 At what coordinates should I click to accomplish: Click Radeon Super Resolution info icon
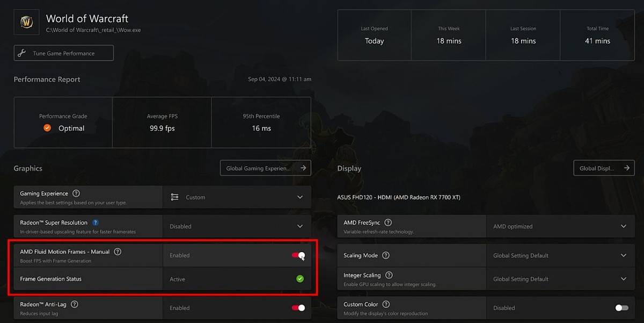[96, 222]
